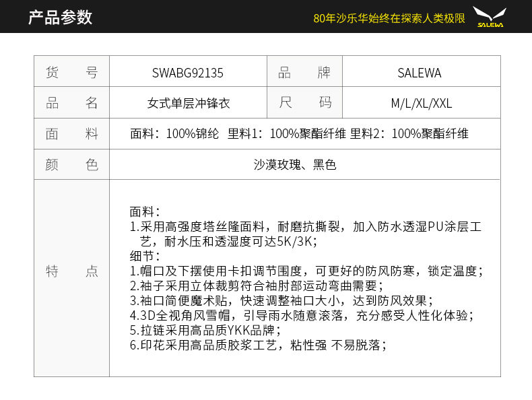The image size is (532, 400).
Task: Click the slogan 80年沙乐华始终在探索人类极限
Action: click(x=389, y=18)
